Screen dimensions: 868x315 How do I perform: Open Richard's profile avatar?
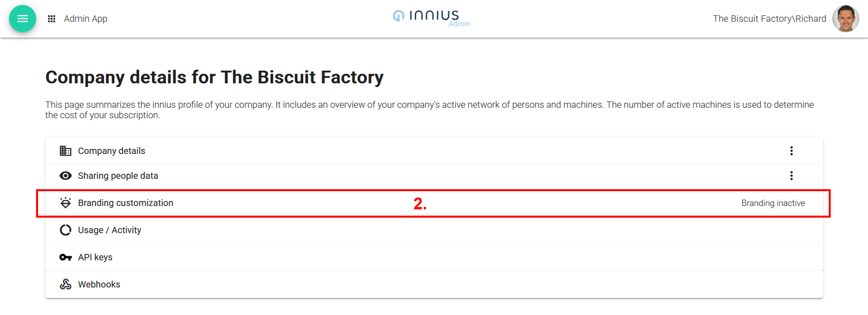pyautogui.click(x=845, y=19)
